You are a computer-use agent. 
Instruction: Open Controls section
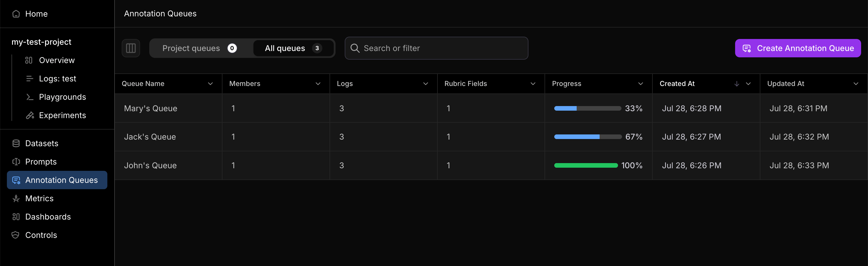click(x=41, y=235)
